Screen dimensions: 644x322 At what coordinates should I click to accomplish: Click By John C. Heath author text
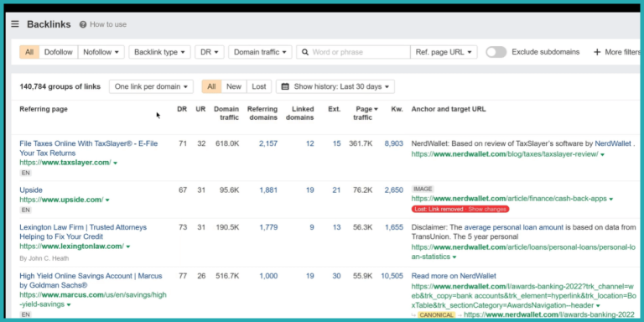[44, 258]
